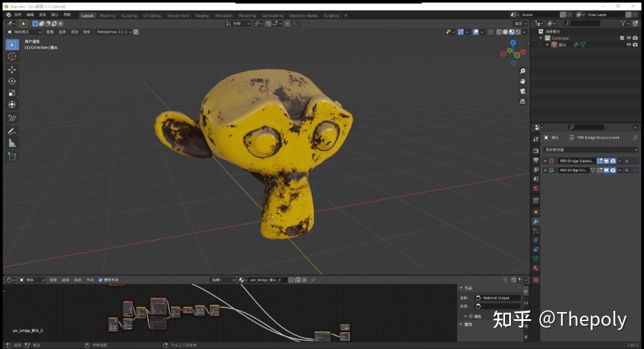Open the Render Properties tab
This screenshot has width=644, height=349.
[x=536, y=151]
